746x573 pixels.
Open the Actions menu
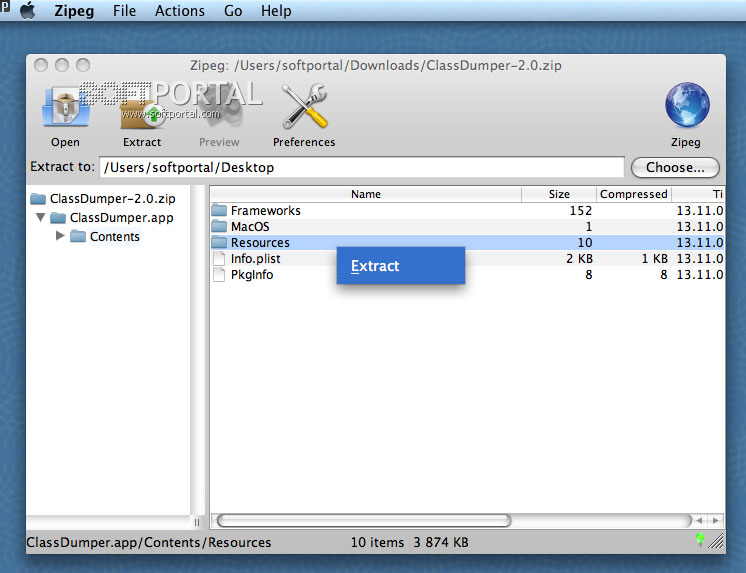click(x=179, y=10)
